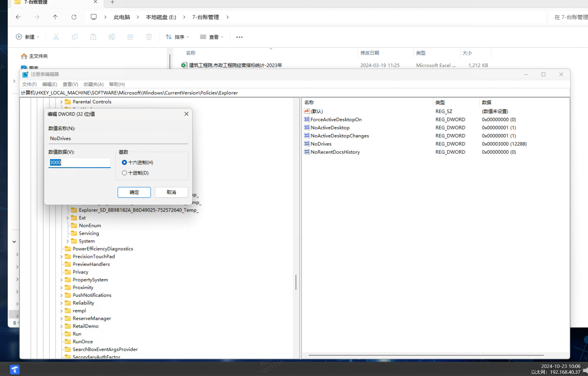
Task: Select the 十六进制 hexadecimal radio button
Action: click(124, 163)
